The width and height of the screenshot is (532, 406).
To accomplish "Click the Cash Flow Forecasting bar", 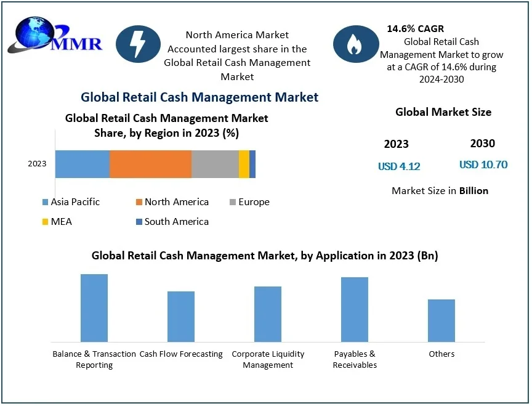I will 181,317.
